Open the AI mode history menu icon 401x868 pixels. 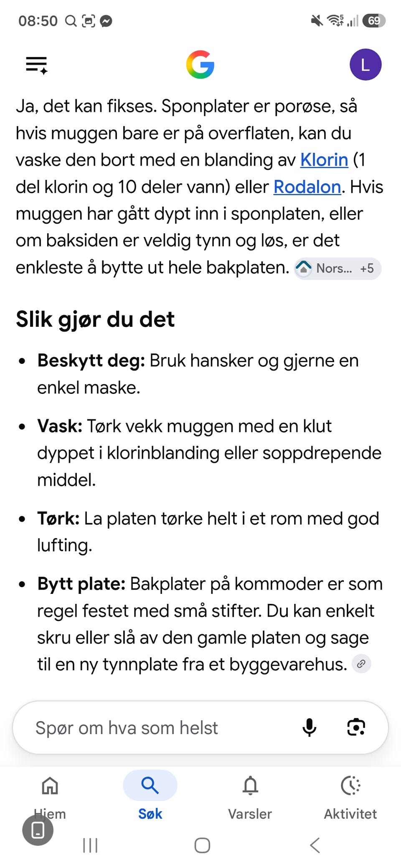pyautogui.click(x=37, y=65)
